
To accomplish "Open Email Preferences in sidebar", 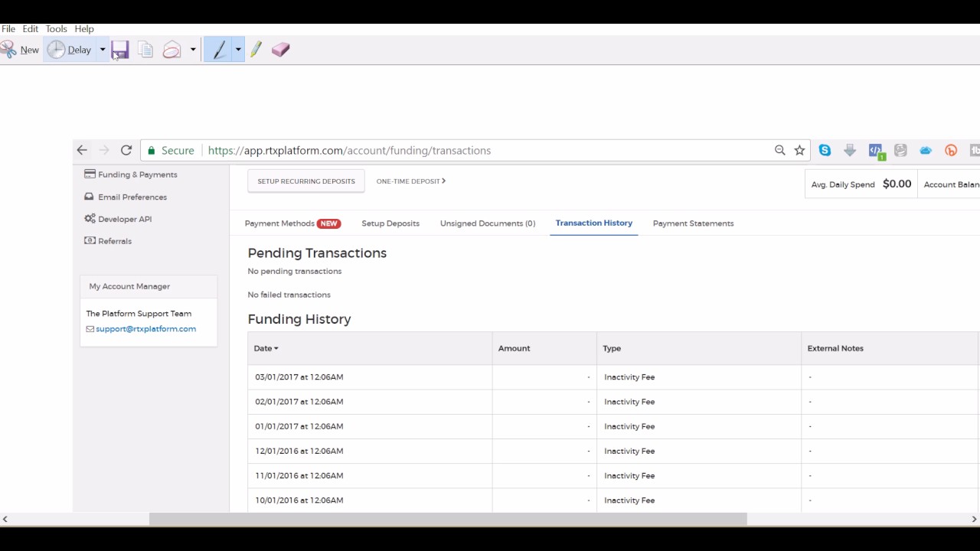I will [x=126, y=197].
